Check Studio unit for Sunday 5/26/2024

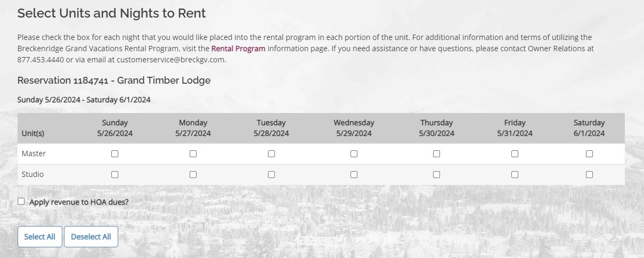(x=115, y=174)
